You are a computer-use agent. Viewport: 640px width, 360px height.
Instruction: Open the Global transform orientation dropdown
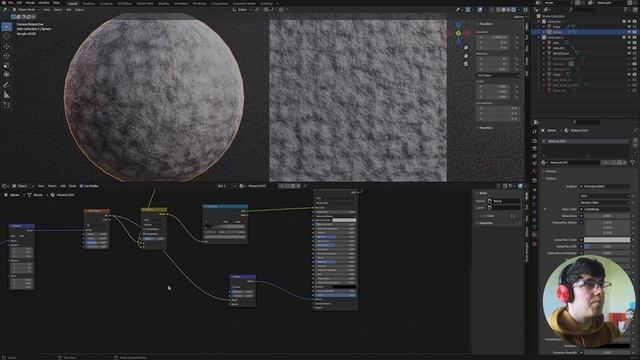coord(242,9)
